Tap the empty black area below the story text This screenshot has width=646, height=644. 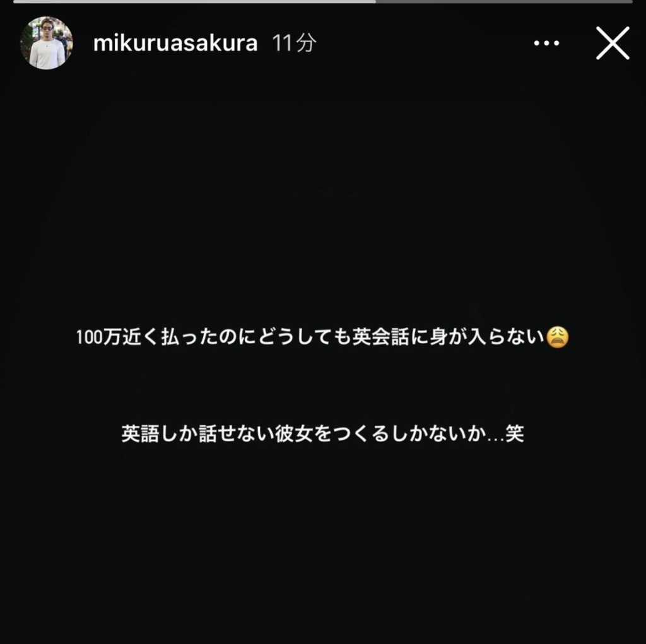[x=322, y=544]
